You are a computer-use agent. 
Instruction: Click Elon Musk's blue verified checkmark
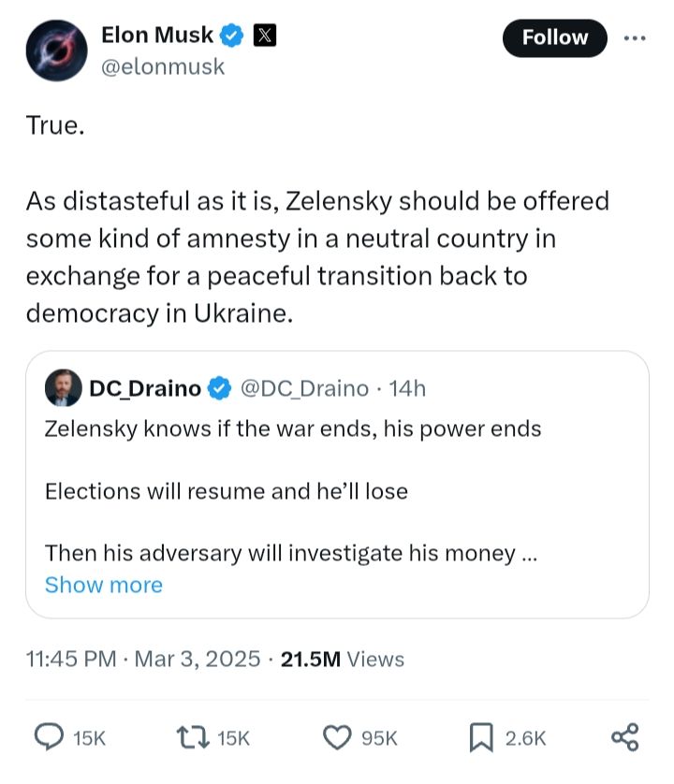pos(232,36)
